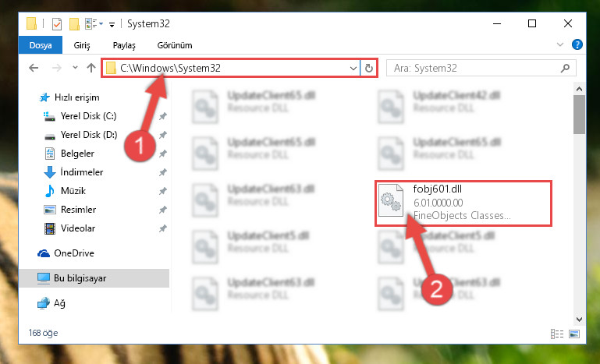The image size is (600, 364).
Task: Switch to large icons view layout
Action: pyautogui.click(x=574, y=334)
